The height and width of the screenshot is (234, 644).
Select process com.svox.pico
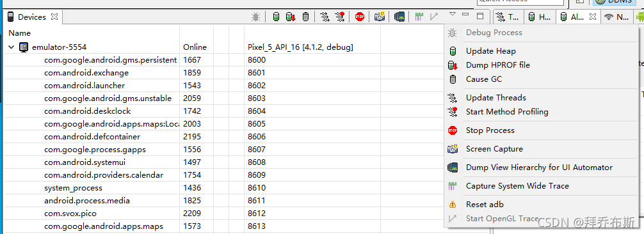[x=70, y=213]
